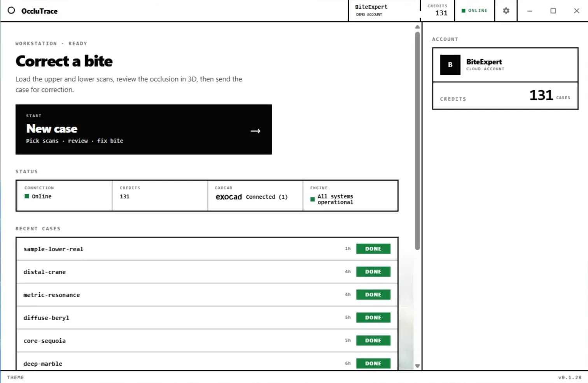The height and width of the screenshot is (383, 588).
Task: Click the Credits 131 header counter
Action: [437, 10]
